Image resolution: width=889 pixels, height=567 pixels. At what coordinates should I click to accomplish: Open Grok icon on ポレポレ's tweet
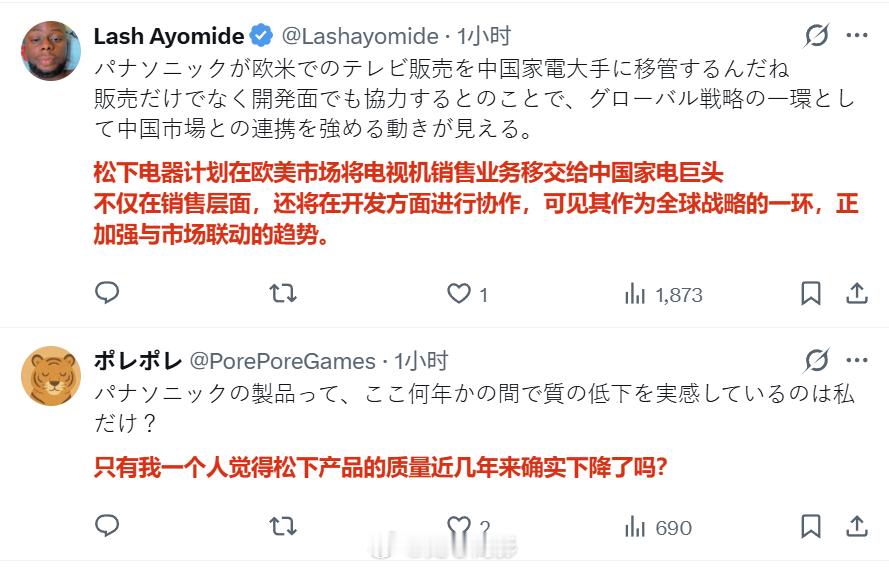click(x=817, y=361)
